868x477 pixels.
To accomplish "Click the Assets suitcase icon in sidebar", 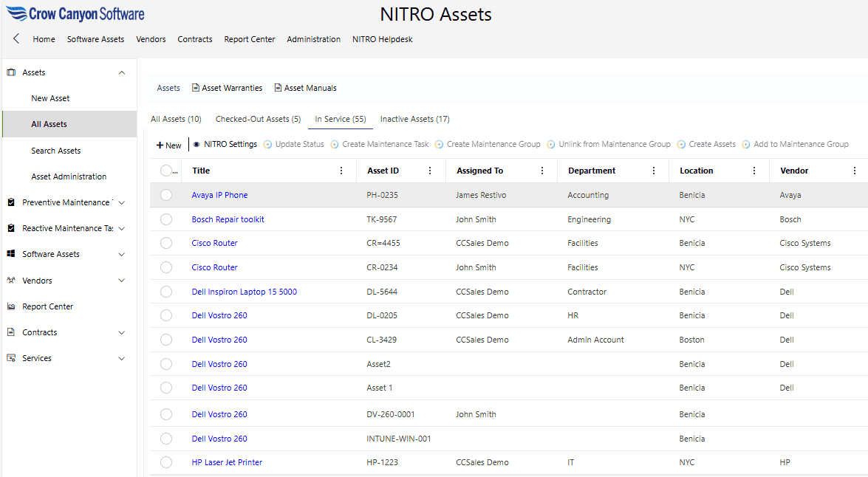I will (11, 72).
